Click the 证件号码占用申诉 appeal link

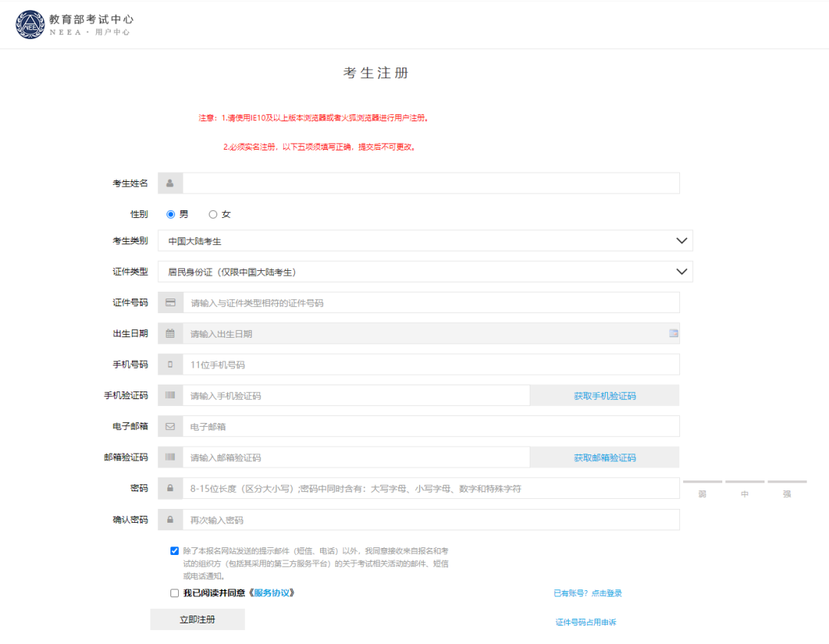(586, 623)
